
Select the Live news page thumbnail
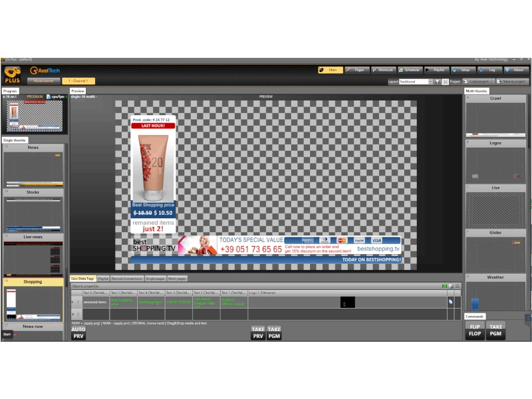pos(33,255)
